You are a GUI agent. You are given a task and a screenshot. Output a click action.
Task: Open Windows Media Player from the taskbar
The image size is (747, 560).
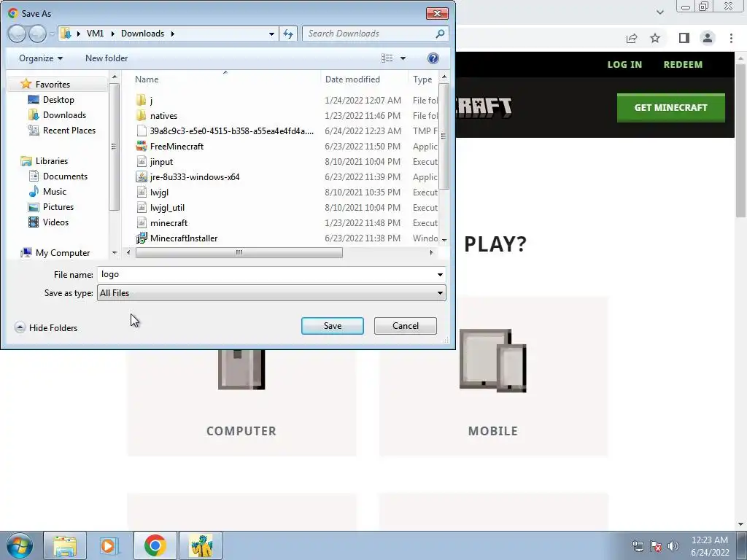click(x=109, y=545)
